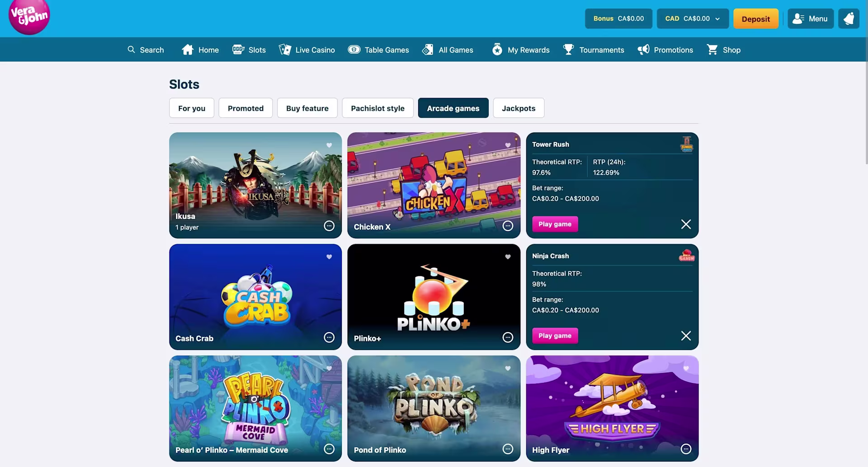This screenshot has width=868, height=467.
Task: Open the Table Games nav link
Action: (x=378, y=50)
